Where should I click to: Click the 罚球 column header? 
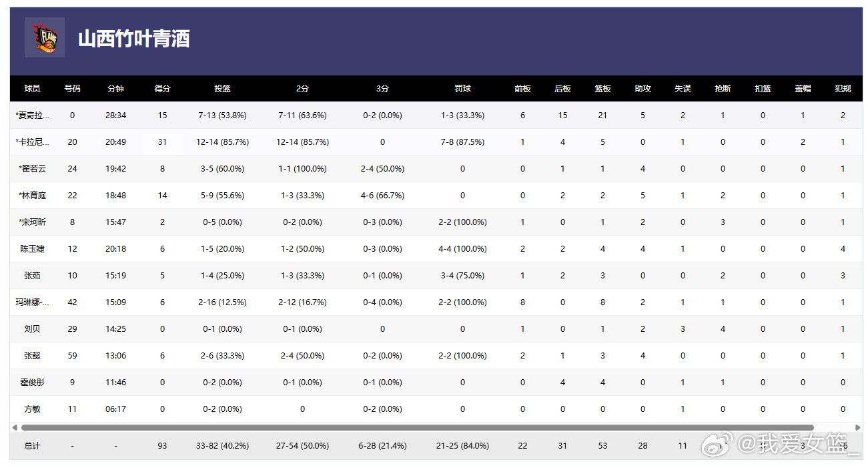462,89
